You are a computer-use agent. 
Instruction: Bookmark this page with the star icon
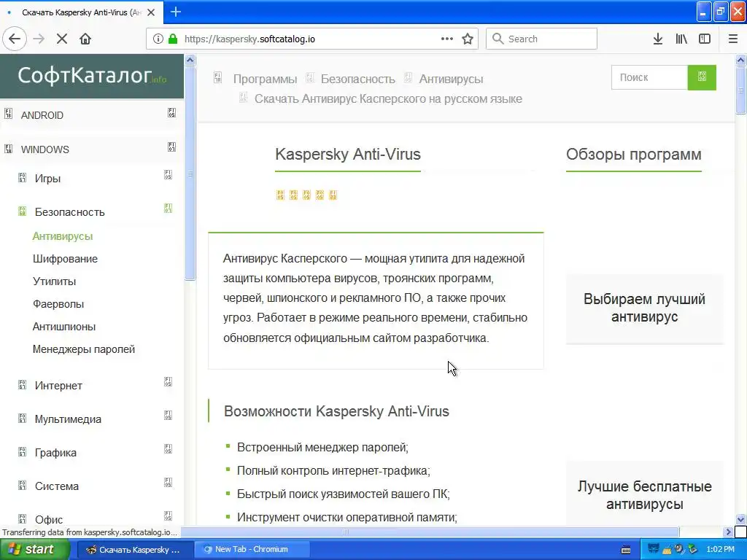pyautogui.click(x=468, y=39)
